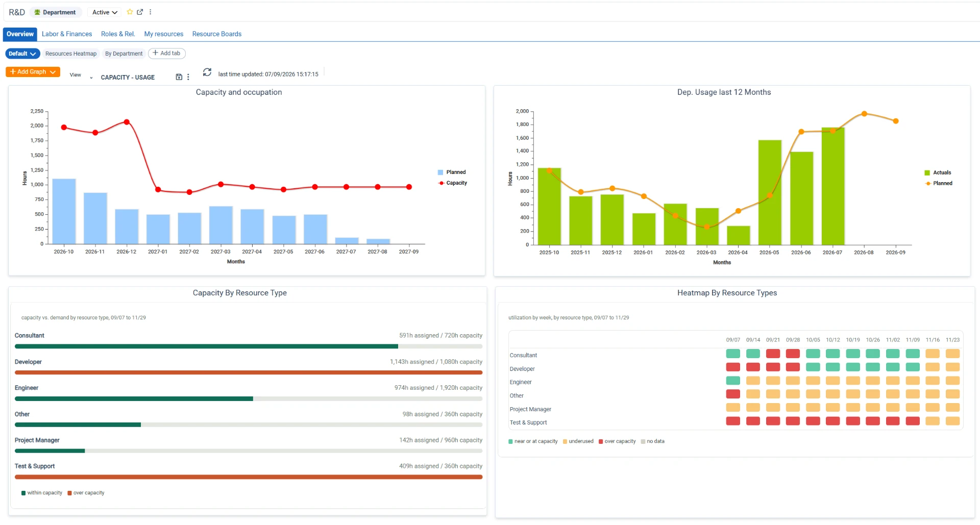Click the 2026-08 Planned orange data point

(x=864, y=114)
